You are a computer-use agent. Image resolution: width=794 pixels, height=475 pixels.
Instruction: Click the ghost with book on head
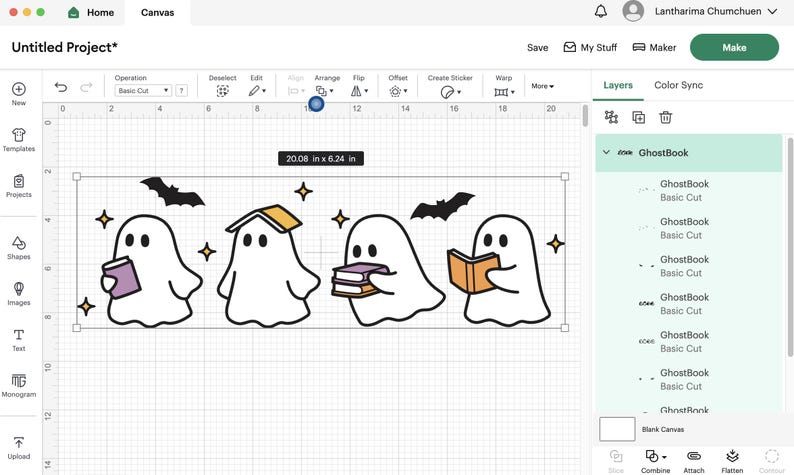[x=267, y=265]
